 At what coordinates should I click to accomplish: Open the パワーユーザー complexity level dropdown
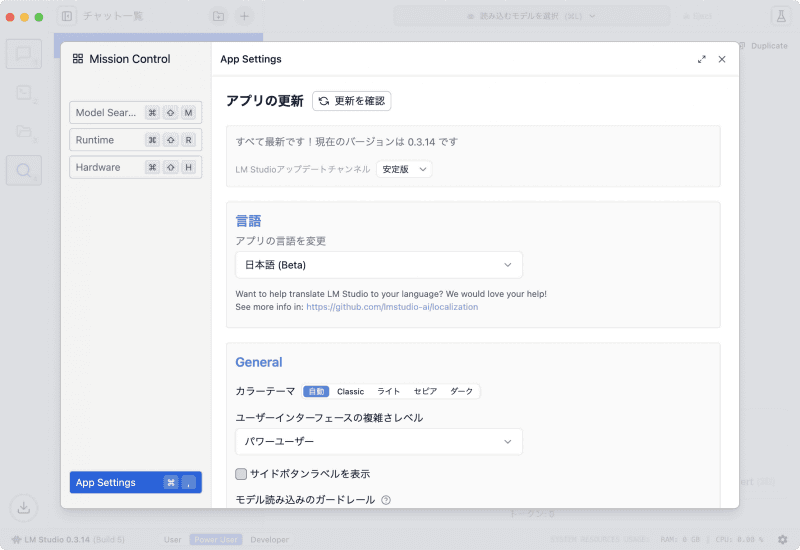pos(379,442)
